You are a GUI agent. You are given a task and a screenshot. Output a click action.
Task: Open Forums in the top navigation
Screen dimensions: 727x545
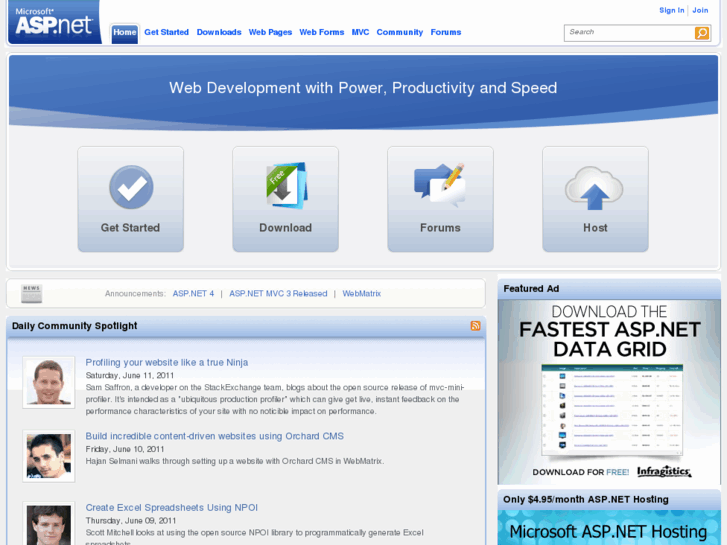point(446,32)
